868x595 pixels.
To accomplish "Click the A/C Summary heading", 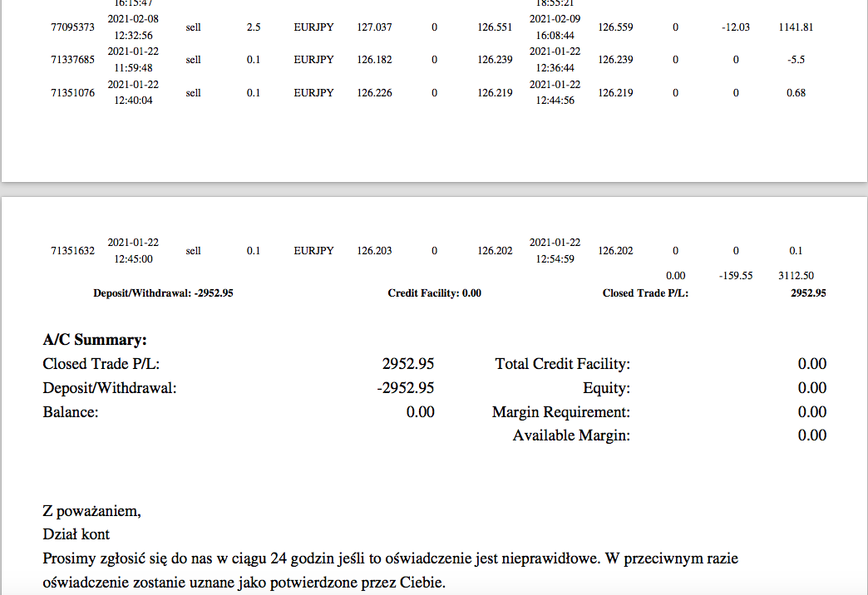I will [x=94, y=339].
